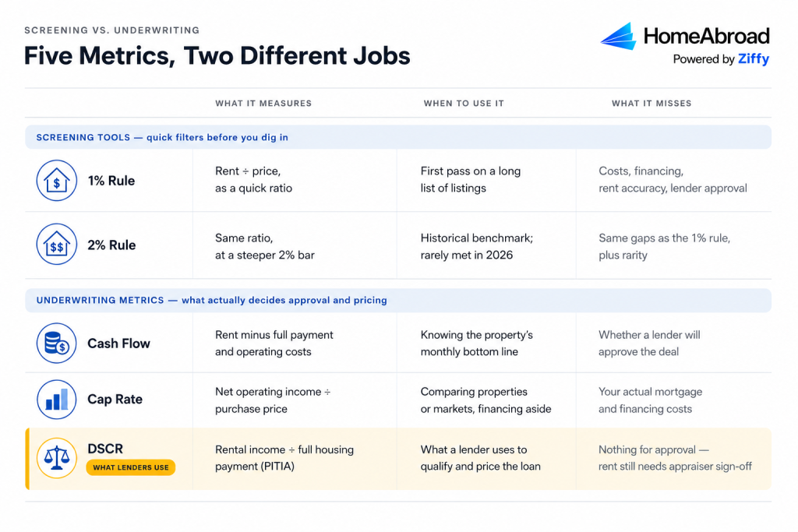Select the WHEN TO USE IT column header

coord(464,104)
